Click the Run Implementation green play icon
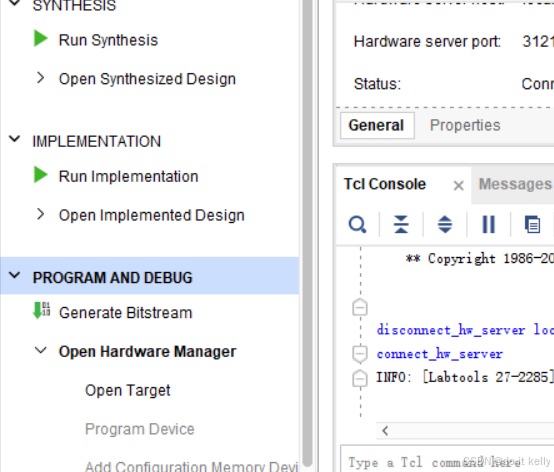The height and width of the screenshot is (472, 554). 41,175
